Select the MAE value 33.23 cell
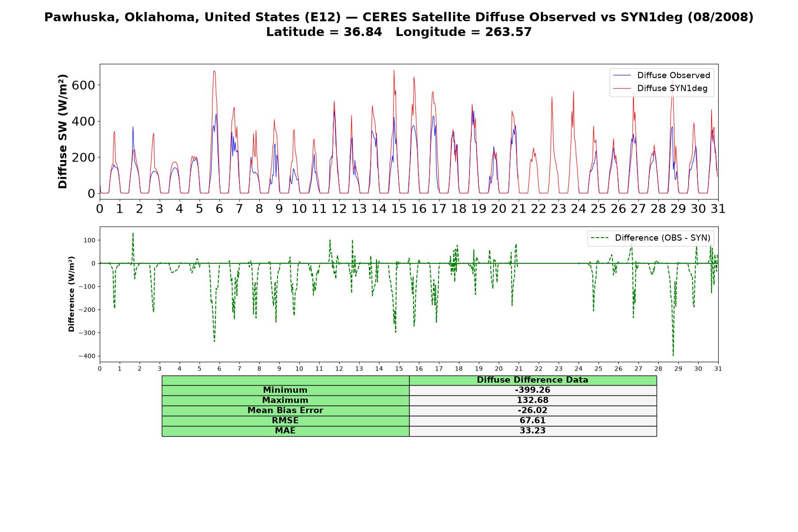This screenshot has width=798, height=532. (x=533, y=431)
